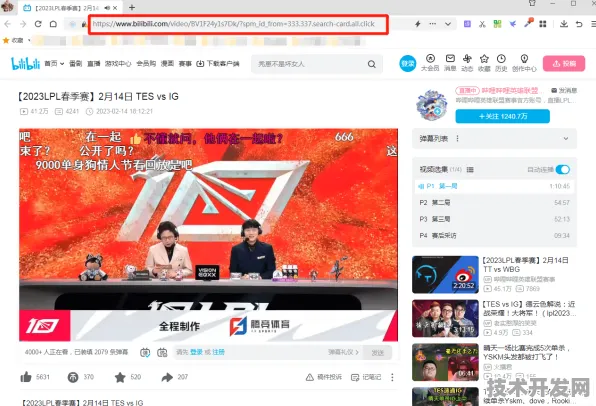Click the browser URL address bar
This screenshot has height=406, width=596.
[x=238, y=24]
